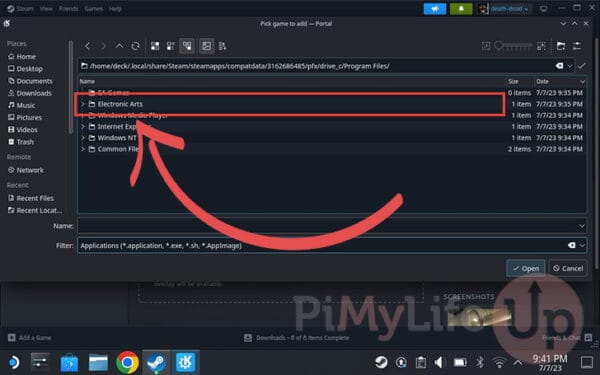The height and width of the screenshot is (375, 600).
Task: Open Recent Locations in sidebar
Action: (x=35, y=210)
